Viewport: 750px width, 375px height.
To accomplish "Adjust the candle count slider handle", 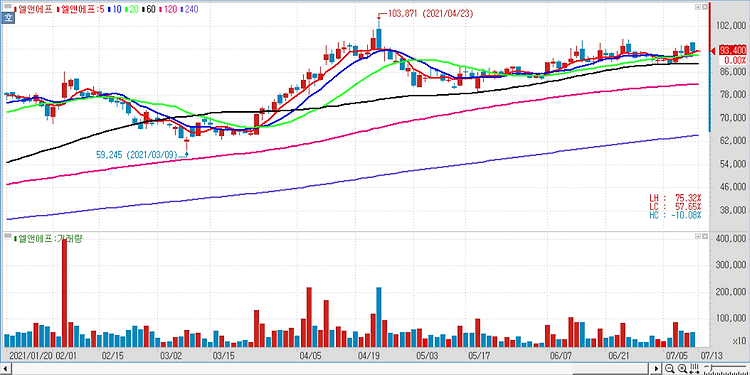I will (x=711, y=367).
